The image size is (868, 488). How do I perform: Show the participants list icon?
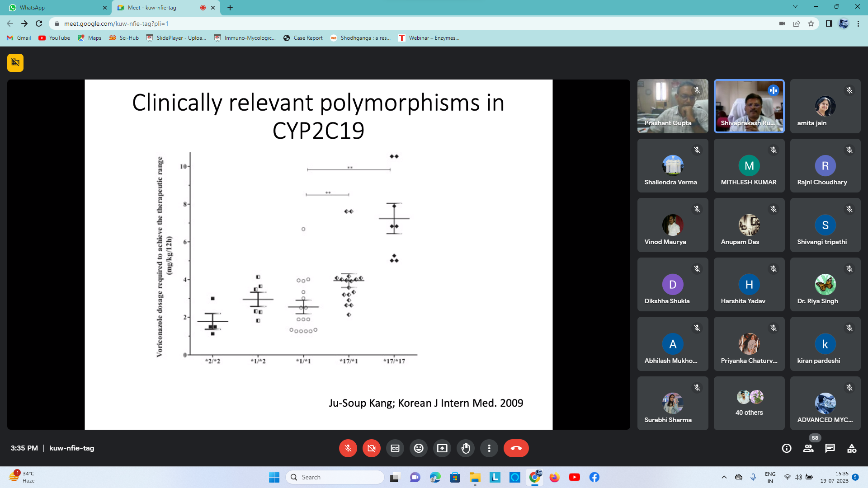pyautogui.click(x=808, y=448)
